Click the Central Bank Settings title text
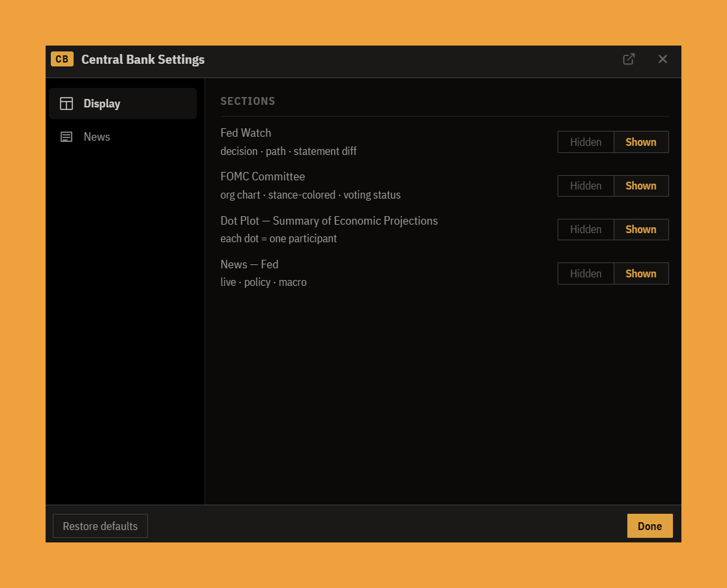 (x=143, y=60)
